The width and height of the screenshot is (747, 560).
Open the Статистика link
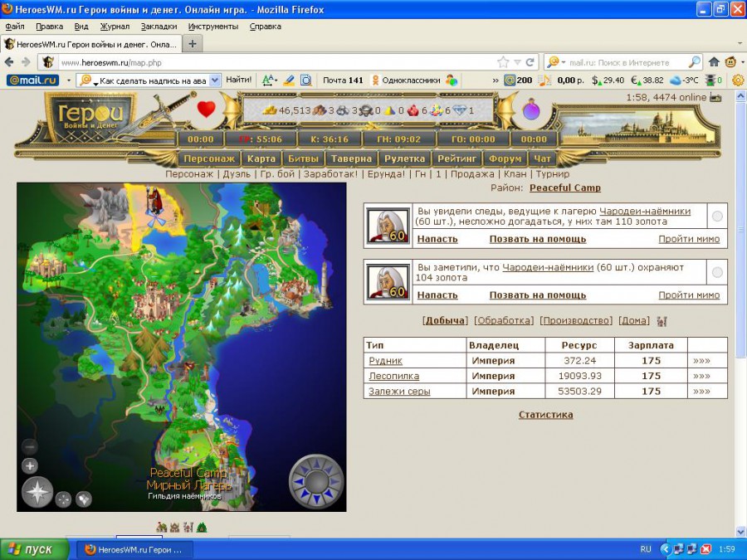(x=545, y=415)
